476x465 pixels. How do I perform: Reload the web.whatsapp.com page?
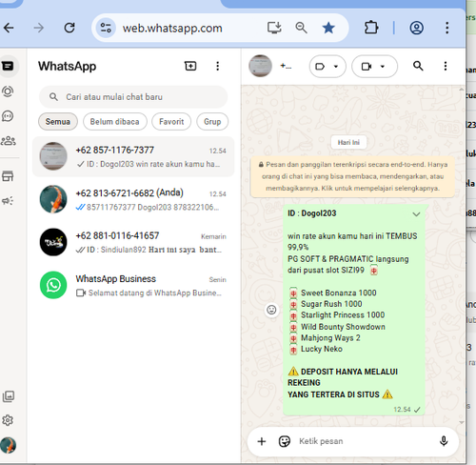pyautogui.click(x=69, y=28)
